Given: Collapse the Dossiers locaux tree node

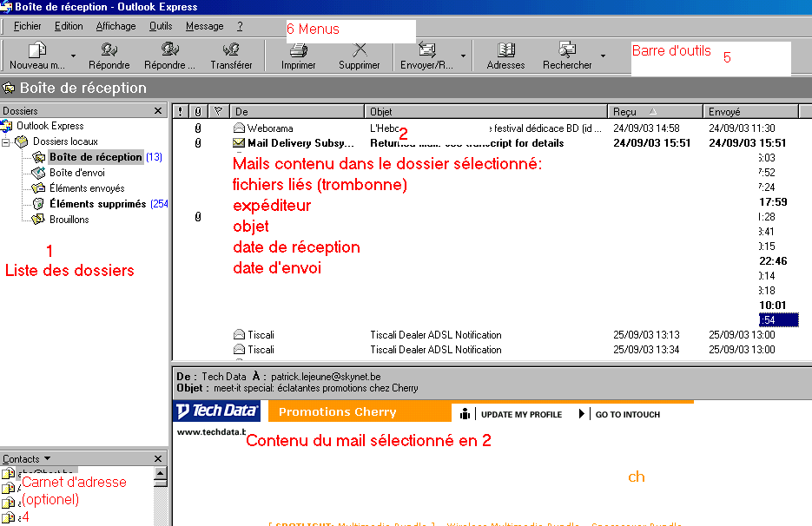Looking at the screenshot, I should click(6, 141).
